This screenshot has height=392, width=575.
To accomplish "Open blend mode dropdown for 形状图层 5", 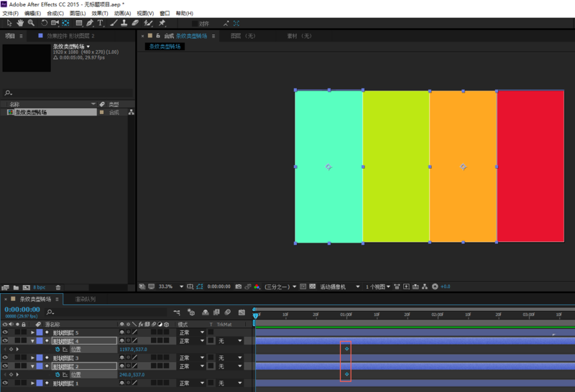I will (192, 332).
